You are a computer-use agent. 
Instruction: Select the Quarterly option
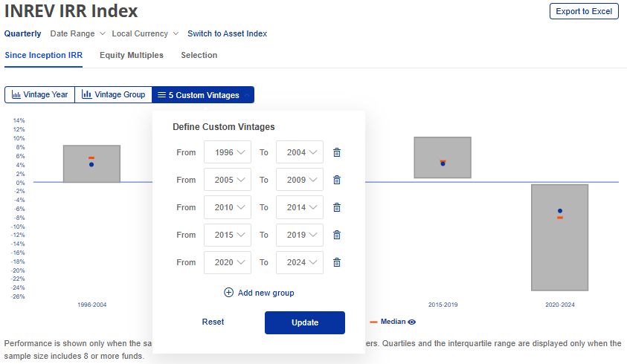[23, 33]
